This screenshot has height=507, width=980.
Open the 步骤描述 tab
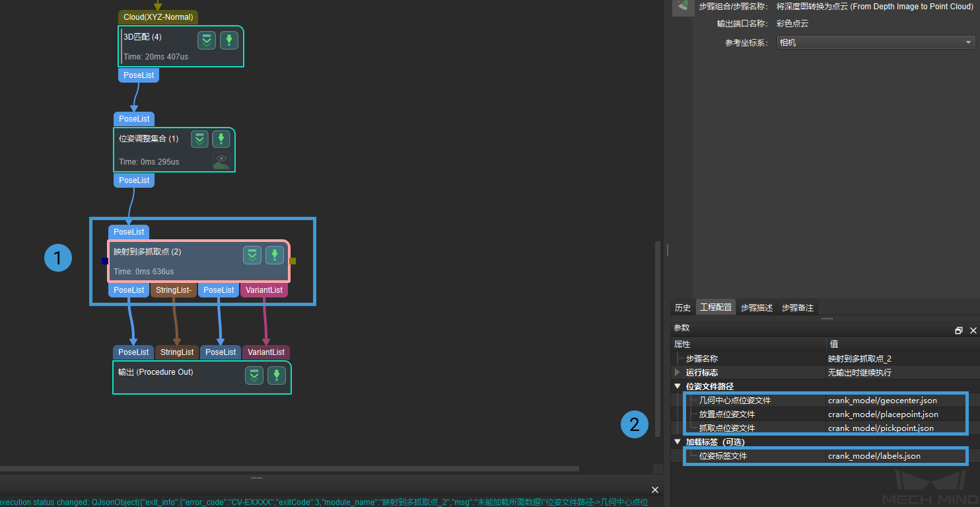[757, 307]
